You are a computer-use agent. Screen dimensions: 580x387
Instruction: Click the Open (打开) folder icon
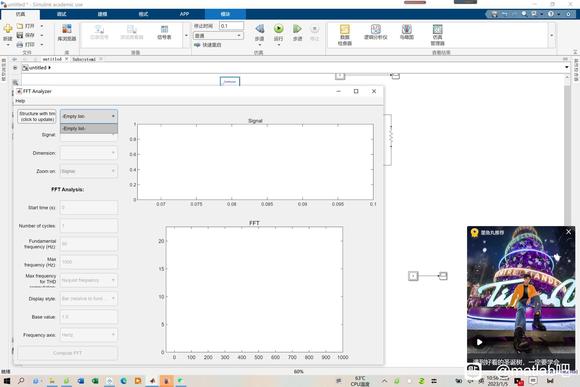(20, 26)
